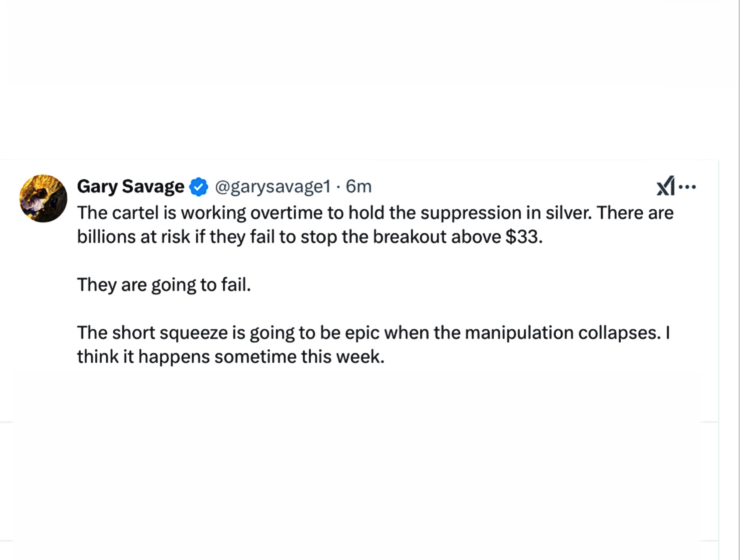Image resolution: width=740 pixels, height=560 pixels.
Task: Open the tweet's three-dot More menu
Action: point(688,187)
